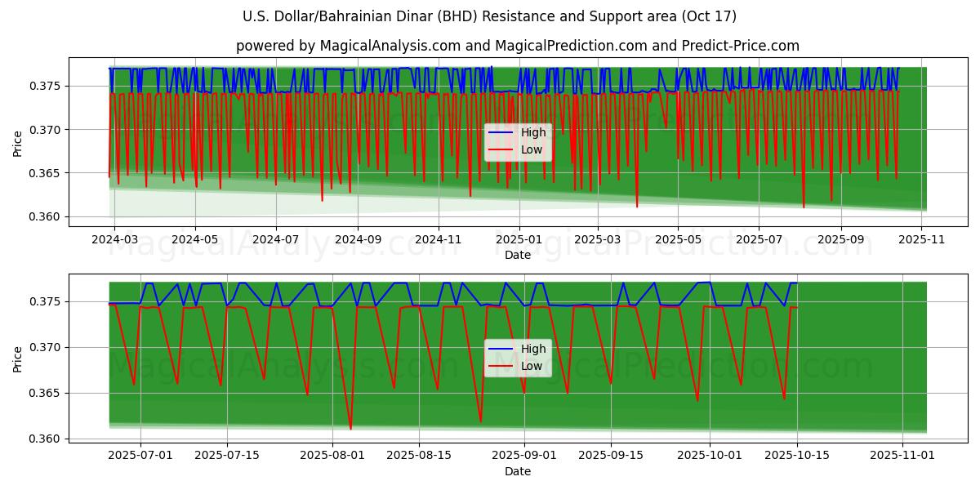
Task: Click the 2025-11 date tick on top chart
Action: 921,240
